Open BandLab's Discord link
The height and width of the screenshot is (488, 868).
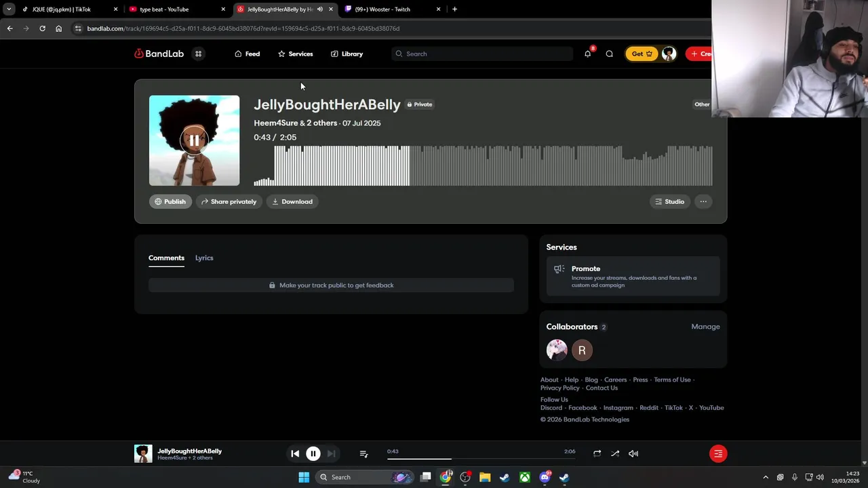551,408
